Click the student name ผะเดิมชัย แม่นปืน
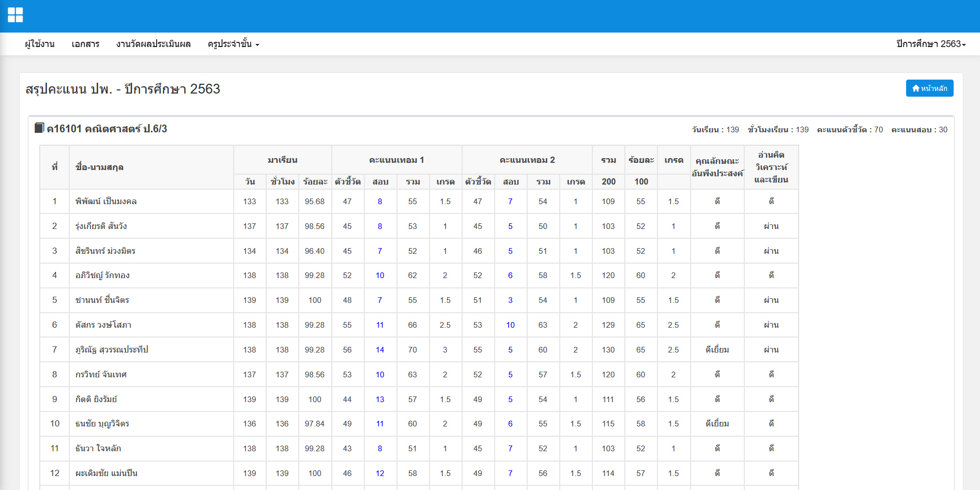The height and width of the screenshot is (490, 980). pos(106,473)
